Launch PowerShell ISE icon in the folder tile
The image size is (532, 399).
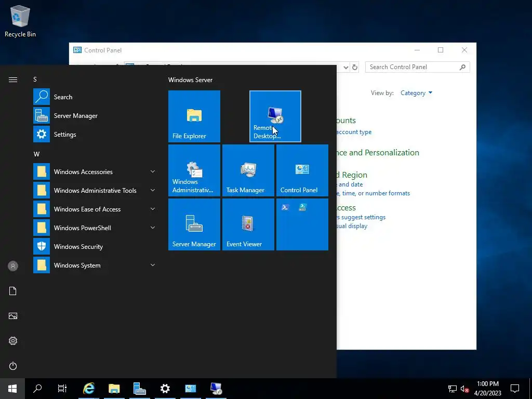tap(303, 207)
